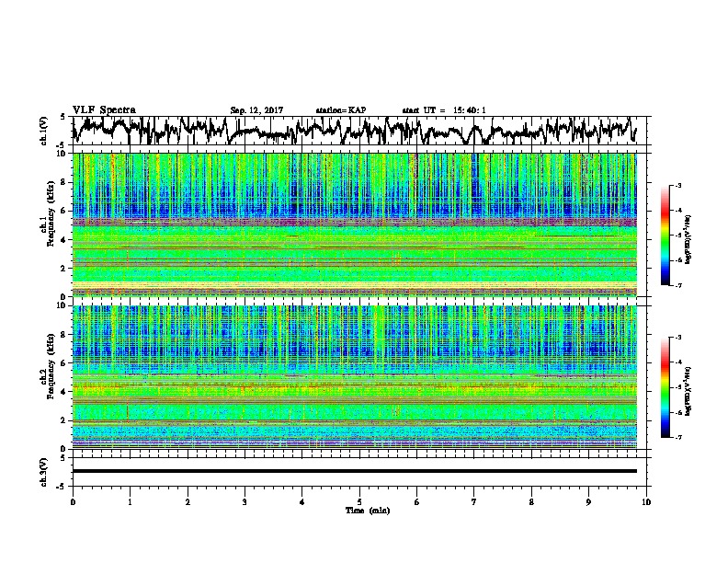Click the bright yellow low-frequency band in ch.1 spectrogram
Image resolution: width=728 pixels, height=563 pixels.
coord(354,284)
